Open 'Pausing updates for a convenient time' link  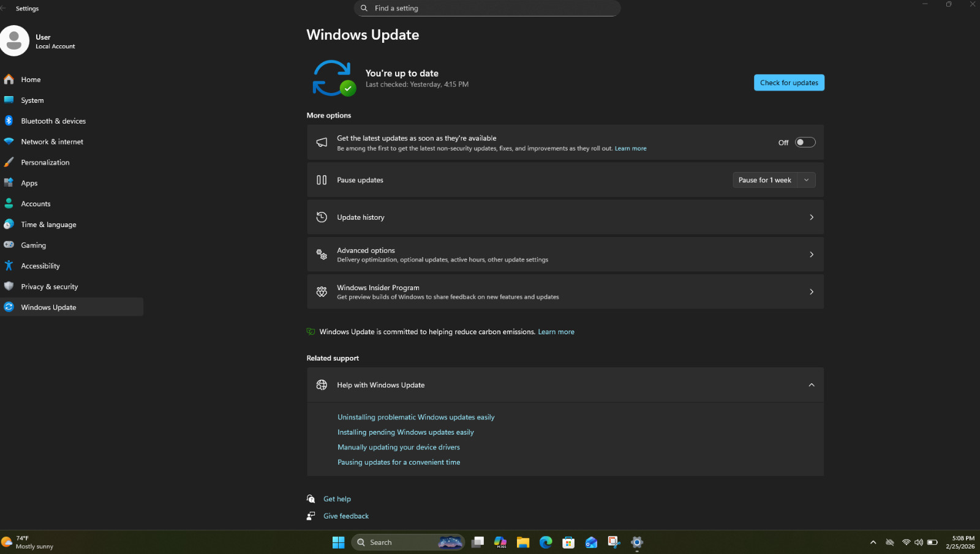tap(399, 462)
